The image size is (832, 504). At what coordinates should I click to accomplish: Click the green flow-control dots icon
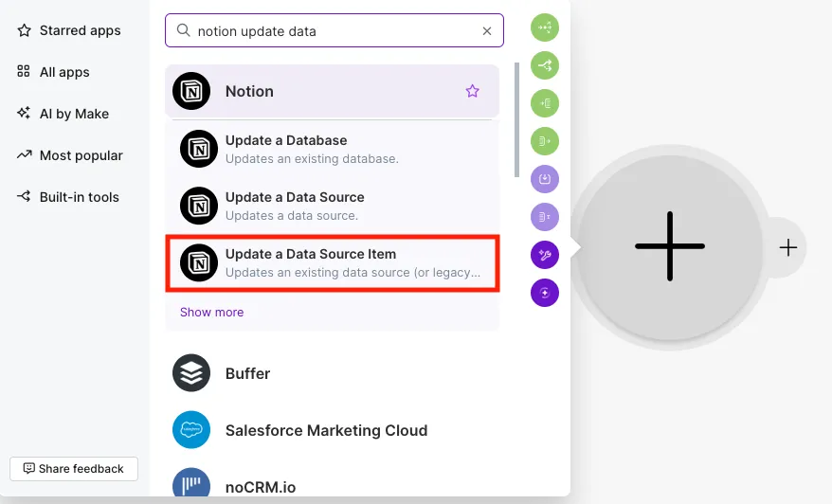tap(545, 27)
